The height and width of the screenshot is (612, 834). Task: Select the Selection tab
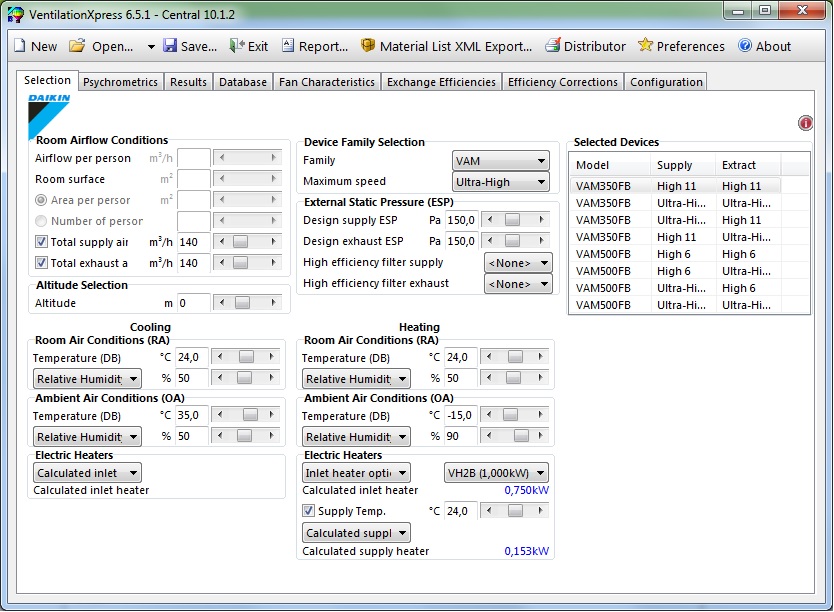coord(47,80)
